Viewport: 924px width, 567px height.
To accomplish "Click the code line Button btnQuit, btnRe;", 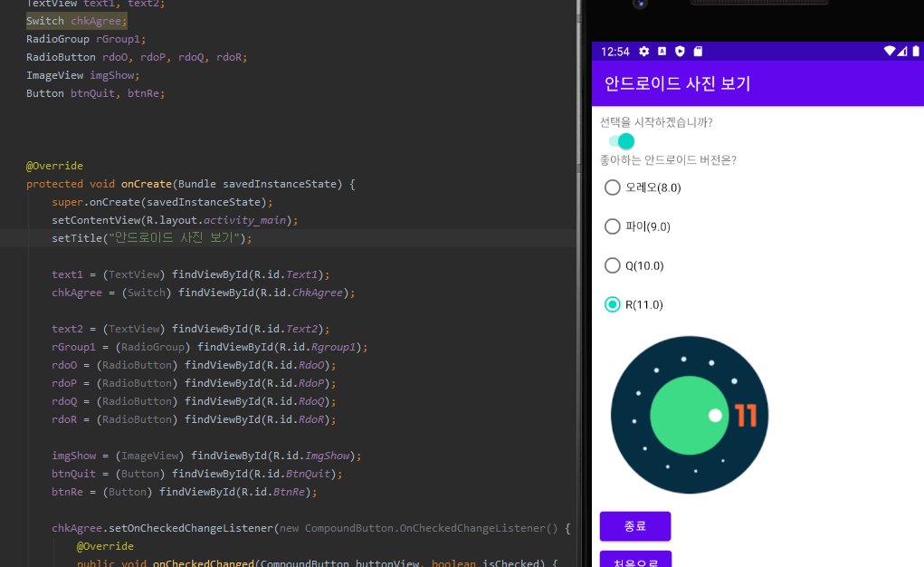I will click(95, 93).
